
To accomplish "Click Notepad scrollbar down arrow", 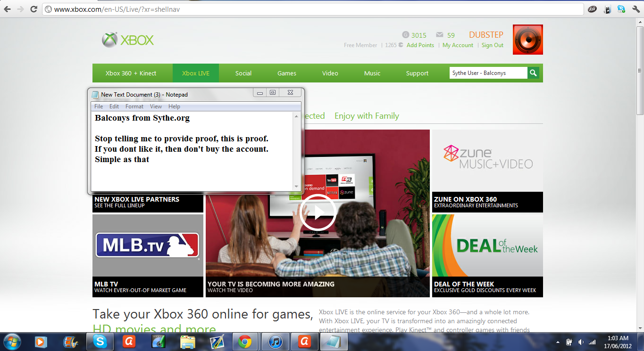I will click(x=297, y=187).
